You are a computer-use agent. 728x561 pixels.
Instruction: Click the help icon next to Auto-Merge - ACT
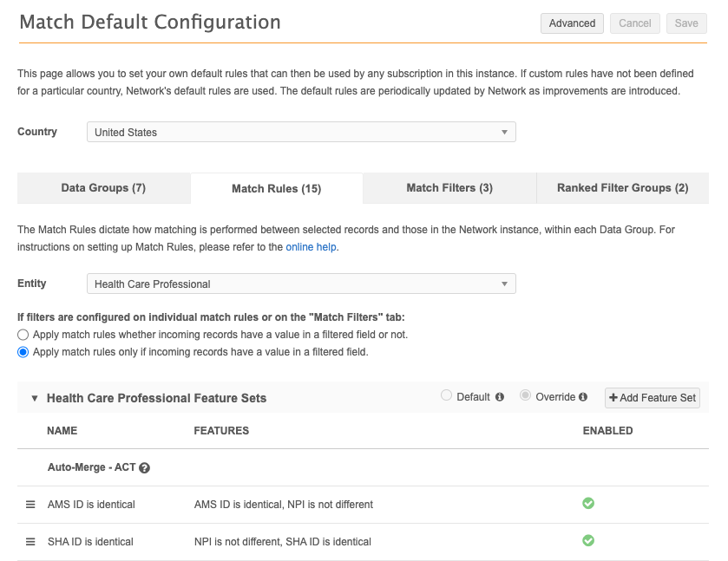tap(144, 468)
